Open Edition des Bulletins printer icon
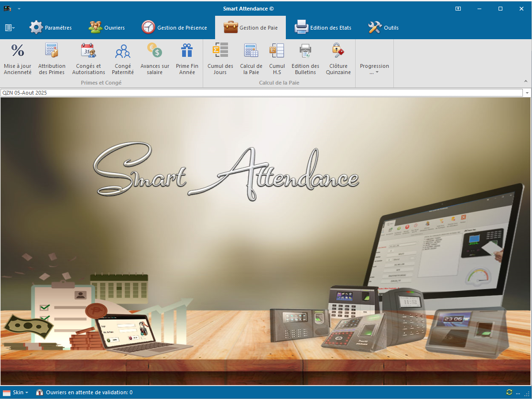 305,51
